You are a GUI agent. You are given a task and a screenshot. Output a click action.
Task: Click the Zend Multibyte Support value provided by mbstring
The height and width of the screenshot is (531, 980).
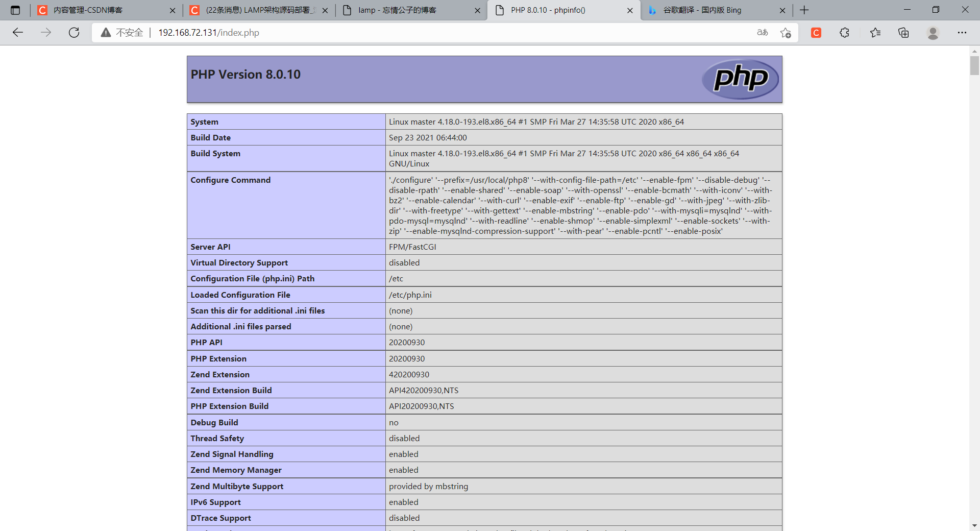point(428,487)
